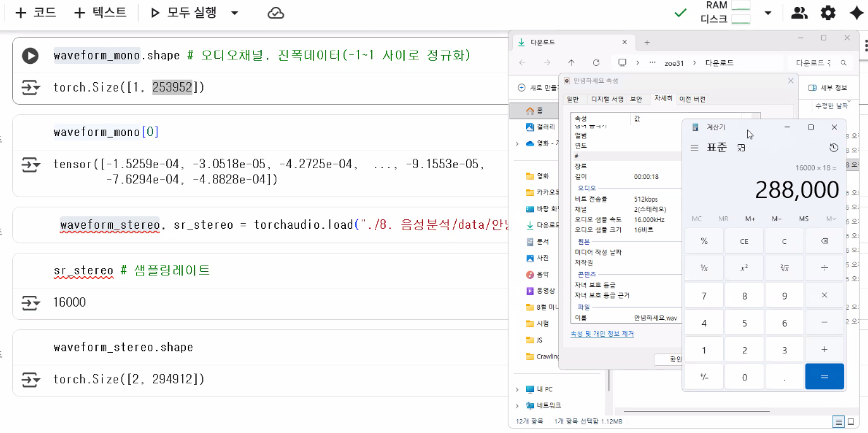868x433 pixels.
Task: Toggle output icon of torch.Size 253952 cell
Action: [30, 87]
